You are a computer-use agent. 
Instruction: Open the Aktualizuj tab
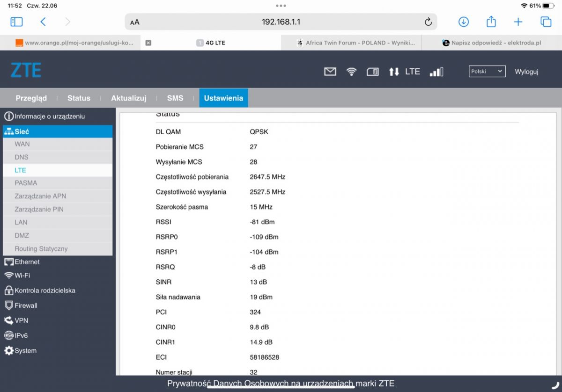point(129,98)
